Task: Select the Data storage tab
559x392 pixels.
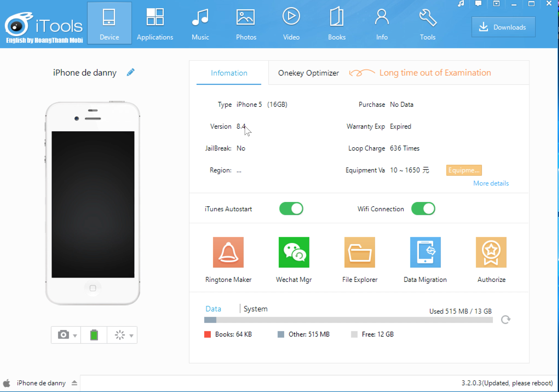Action: pos(213,309)
